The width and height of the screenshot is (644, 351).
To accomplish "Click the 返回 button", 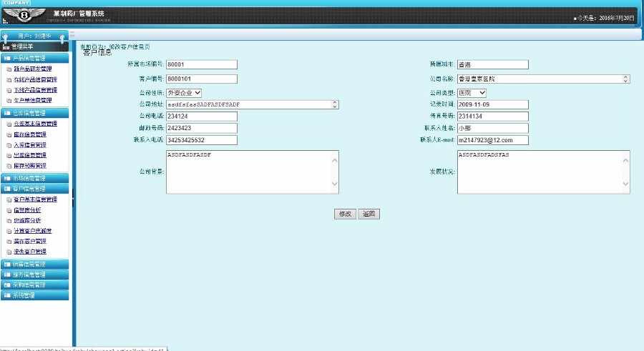I will 369,214.
